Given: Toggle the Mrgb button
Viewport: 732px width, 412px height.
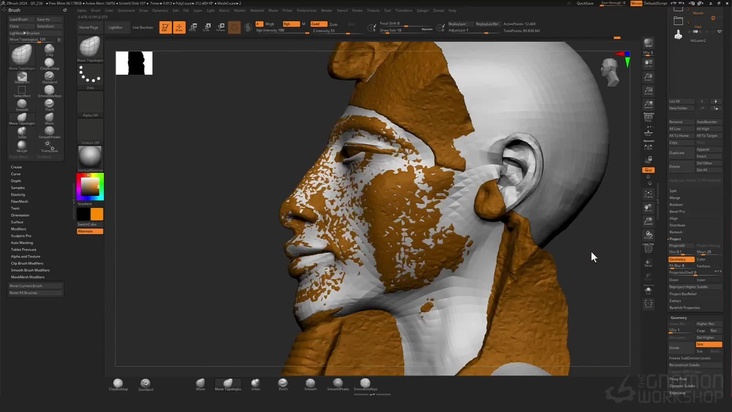Looking at the screenshot, I should pyautogui.click(x=270, y=24).
